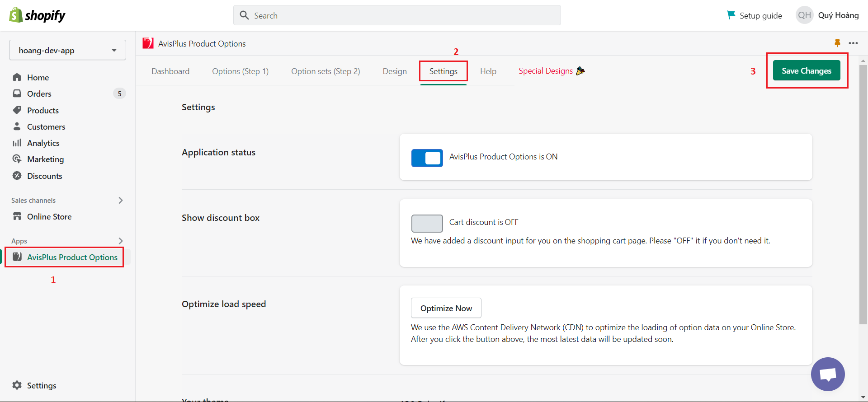868x402 pixels.
Task: Open the QH user avatar
Action: 804,15
